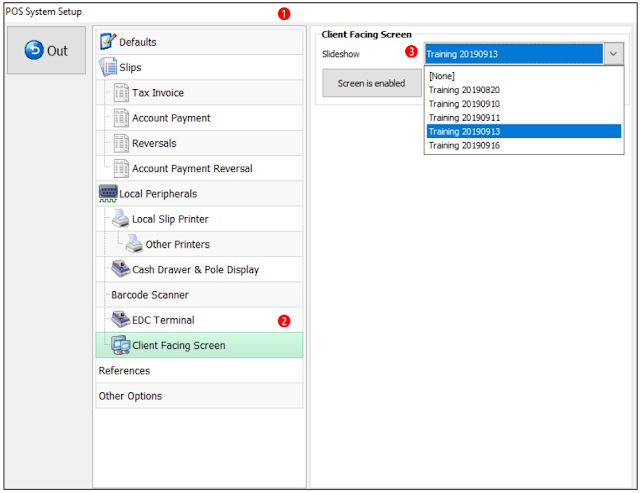Select the Barcode Scanner entry
The width and height of the screenshot is (640, 493).
200,295
